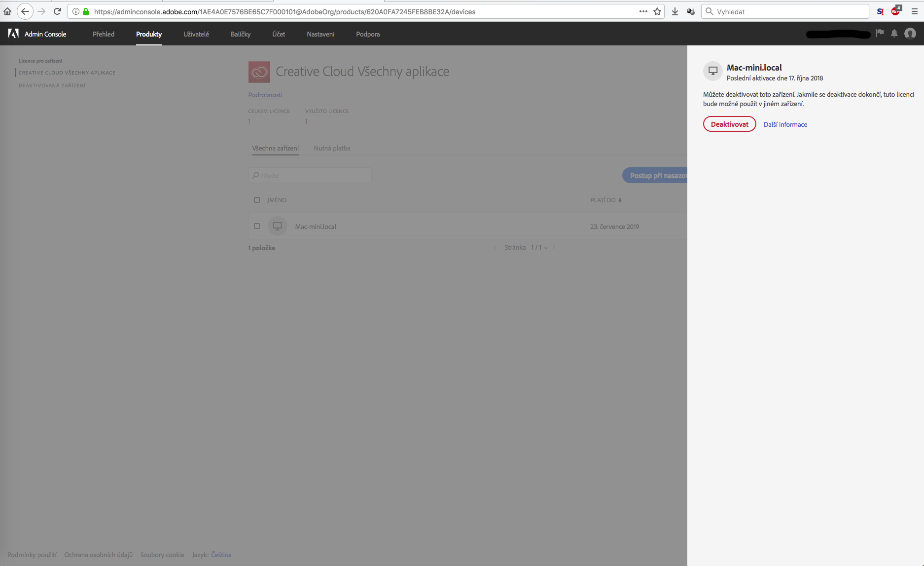Open the Další informace link
The image size is (924, 566).
(785, 124)
